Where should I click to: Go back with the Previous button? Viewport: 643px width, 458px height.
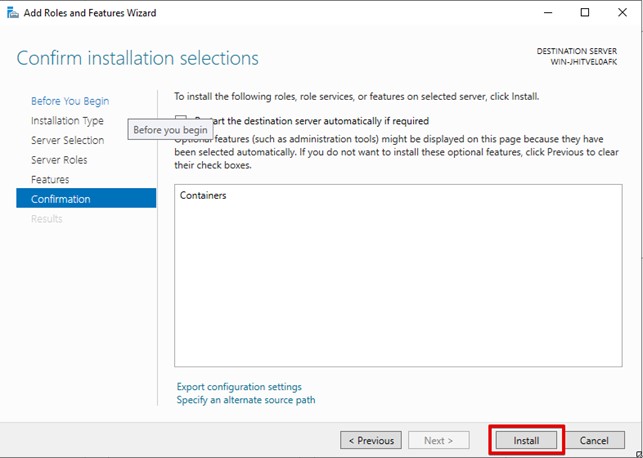tap(371, 440)
